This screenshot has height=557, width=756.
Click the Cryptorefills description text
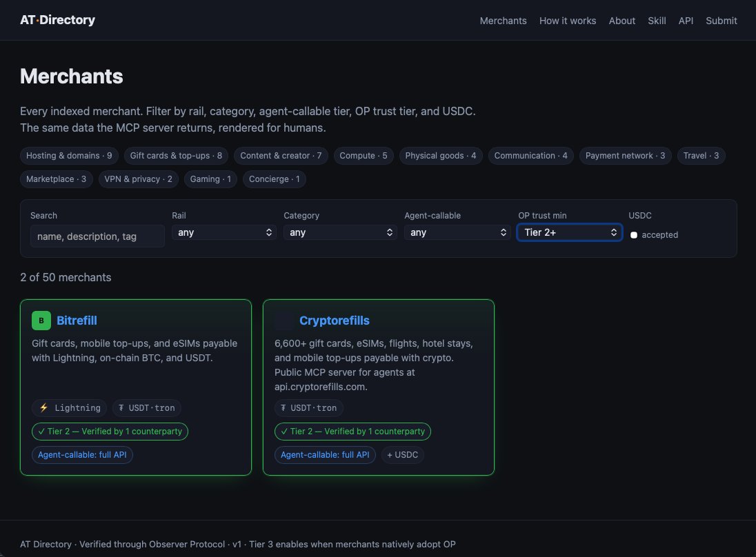(374, 365)
